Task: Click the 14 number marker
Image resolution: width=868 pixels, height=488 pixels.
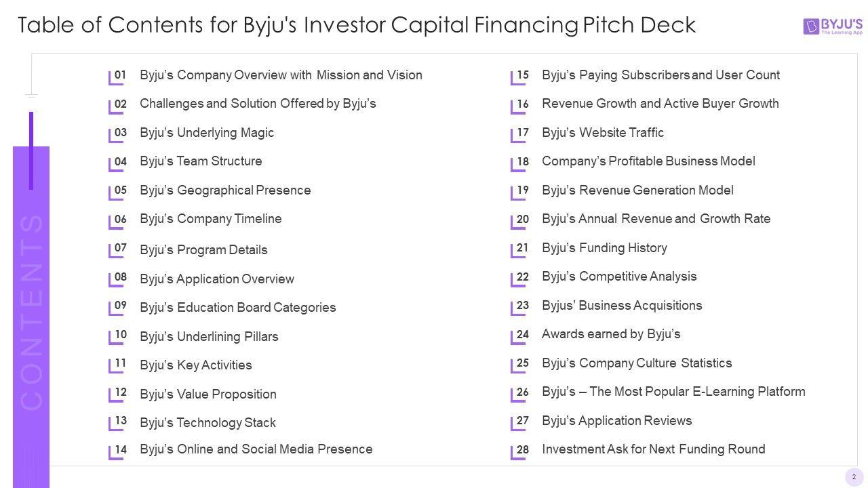Action: (x=120, y=449)
